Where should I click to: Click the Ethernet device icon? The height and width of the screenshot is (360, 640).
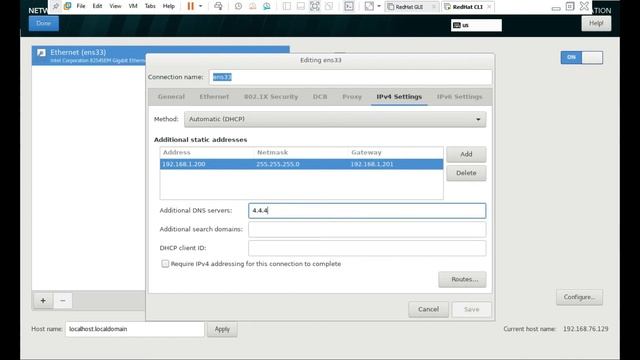(41, 53)
